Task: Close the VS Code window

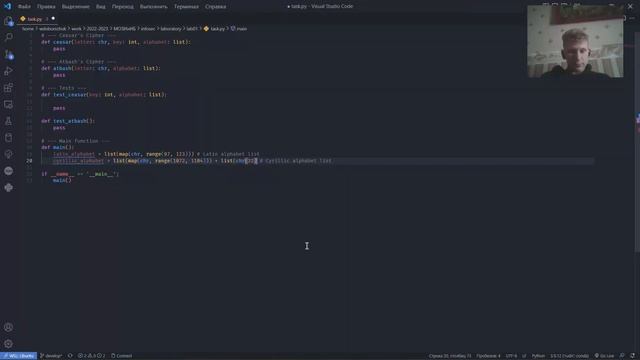Action: click(x=630, y=6)
